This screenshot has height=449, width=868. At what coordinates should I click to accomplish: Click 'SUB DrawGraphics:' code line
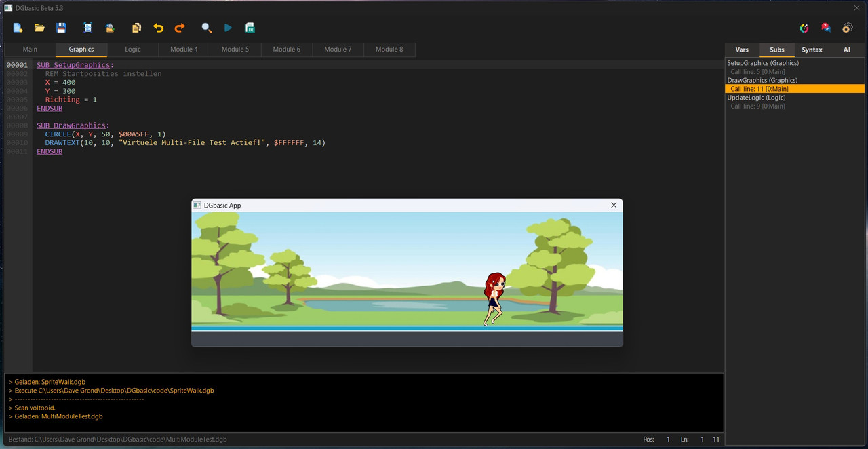[73, 125]
